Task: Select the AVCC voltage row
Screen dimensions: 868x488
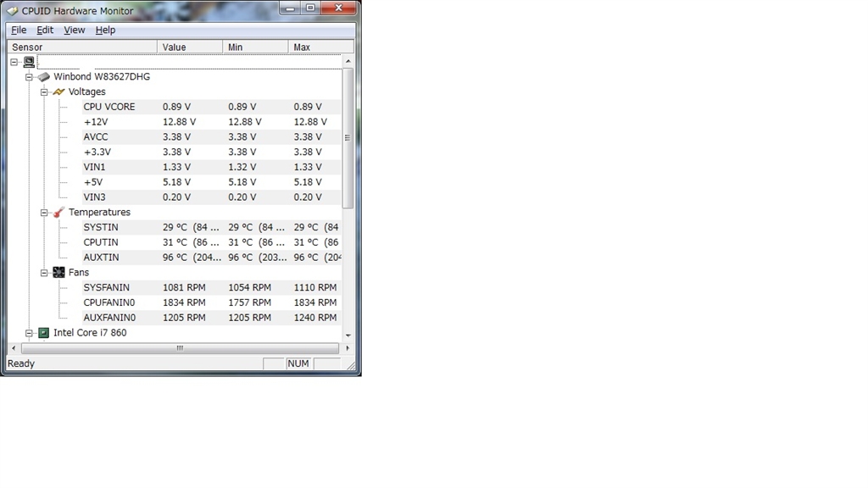Action: [211, 136]
